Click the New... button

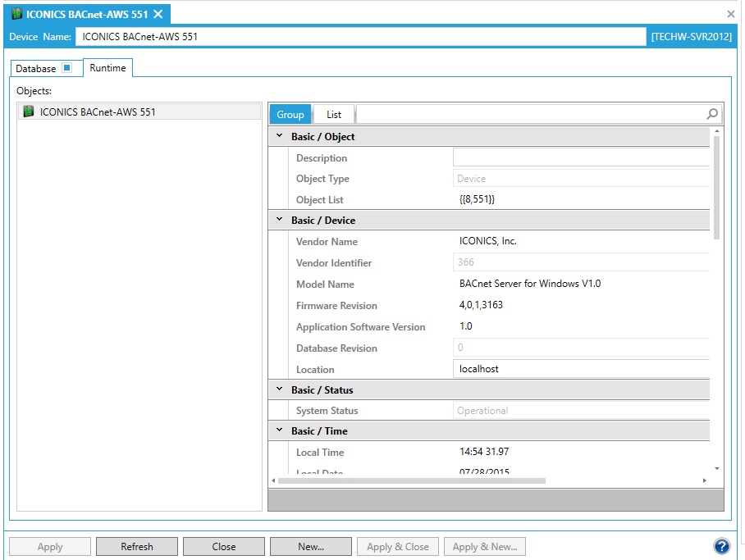point(311,547)
